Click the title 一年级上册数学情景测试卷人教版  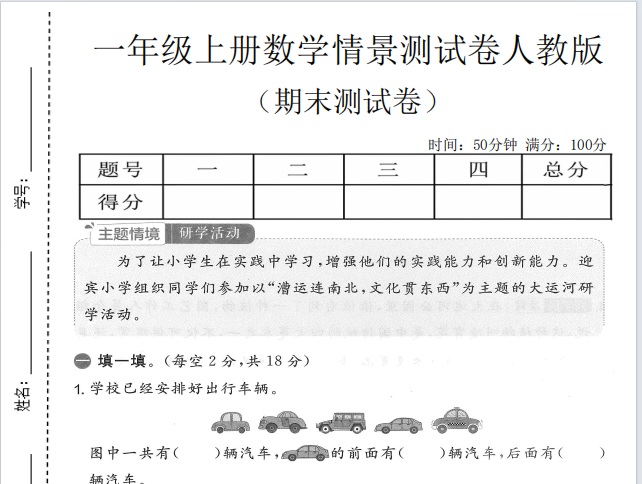(347, 50)
